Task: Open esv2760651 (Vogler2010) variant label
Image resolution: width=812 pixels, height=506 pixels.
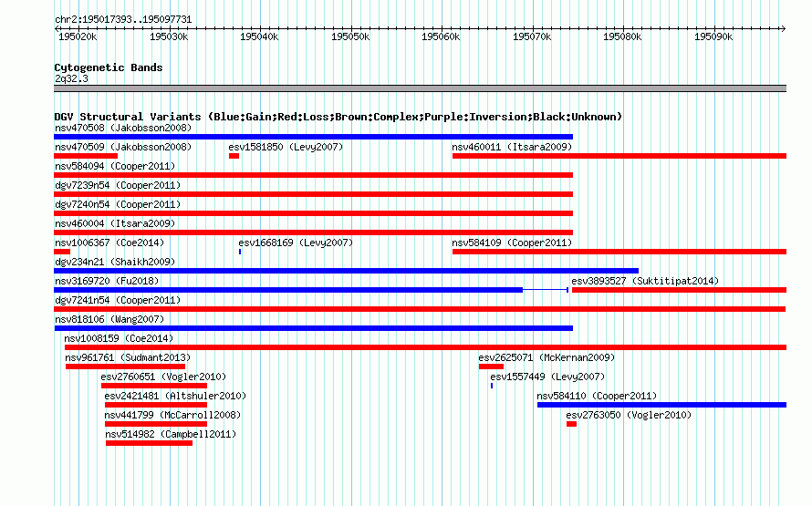Action: click(x=163, y=377)
